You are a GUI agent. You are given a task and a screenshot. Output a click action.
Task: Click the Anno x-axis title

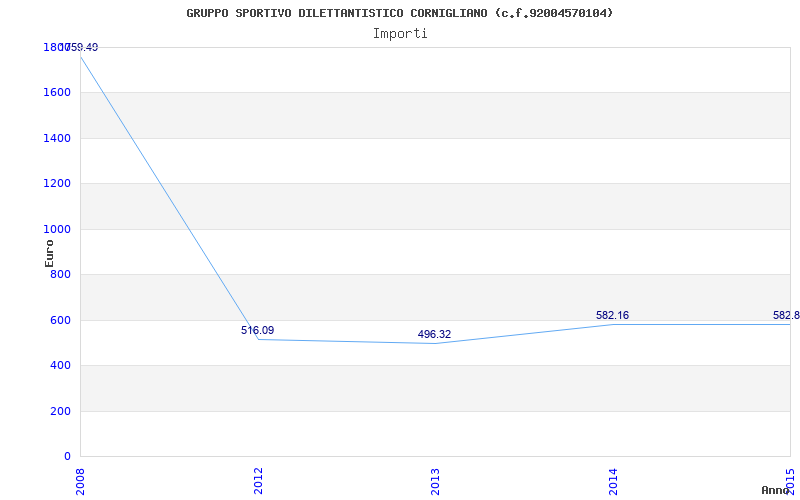[x=775, y=490]
